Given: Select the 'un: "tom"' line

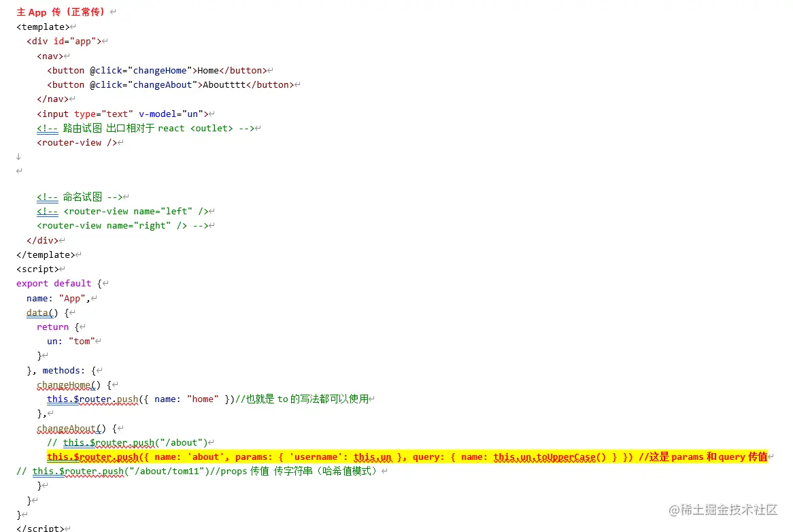Looking at the screenshot, I should point(71,342).
